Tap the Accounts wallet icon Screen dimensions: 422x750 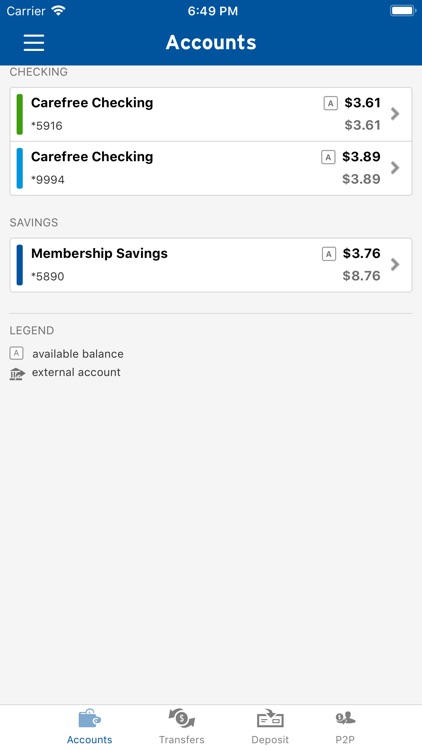click(89, 718)
